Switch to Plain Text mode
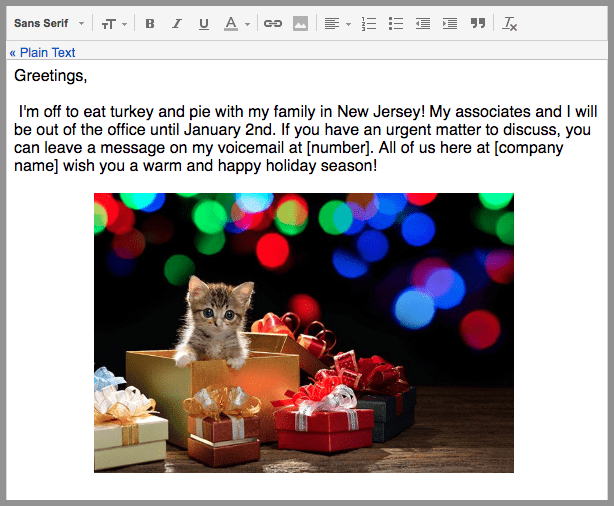Image resolution: width=614 pixels, height=506 pixels. pyautogui.click(x=42, y=52)
